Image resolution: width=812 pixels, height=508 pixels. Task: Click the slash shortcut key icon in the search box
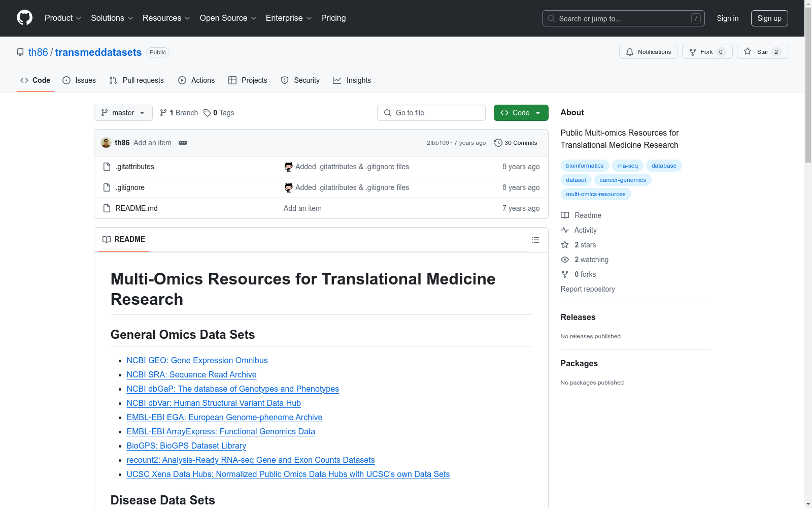696,18
